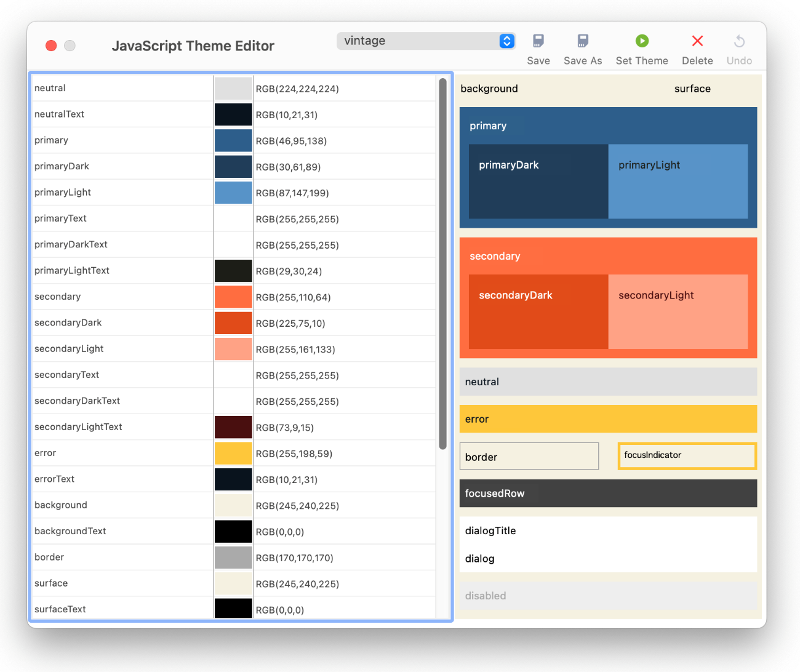Click the background row color swatch

click(233, 505)
